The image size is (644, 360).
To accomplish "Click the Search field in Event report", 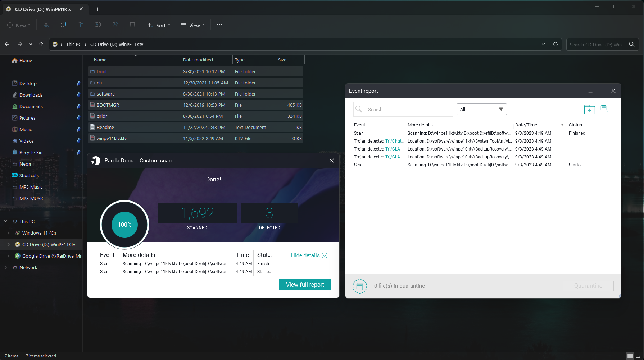I will click(x=403, y=109).
